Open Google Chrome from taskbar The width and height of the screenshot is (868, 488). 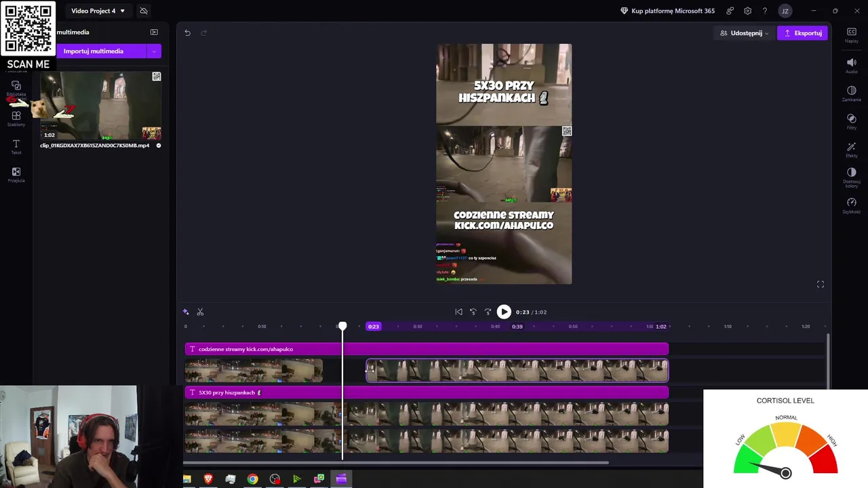coord(252,479)
